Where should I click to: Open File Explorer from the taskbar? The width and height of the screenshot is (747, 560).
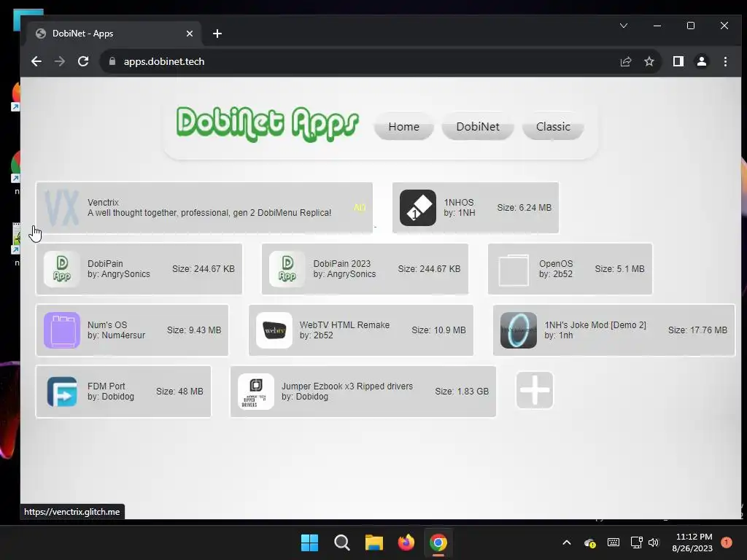click(x=374, y=542)
